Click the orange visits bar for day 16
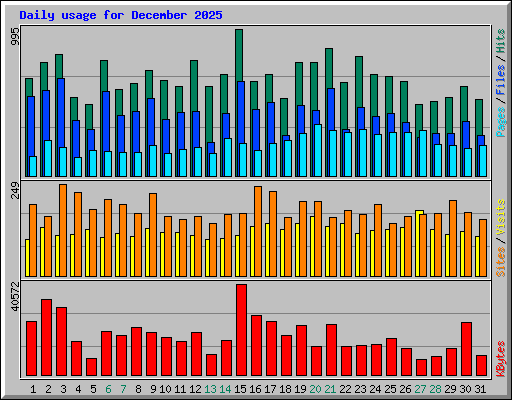Screen dimensions: 512x400 pyautogui.click(x=258, y=231)
